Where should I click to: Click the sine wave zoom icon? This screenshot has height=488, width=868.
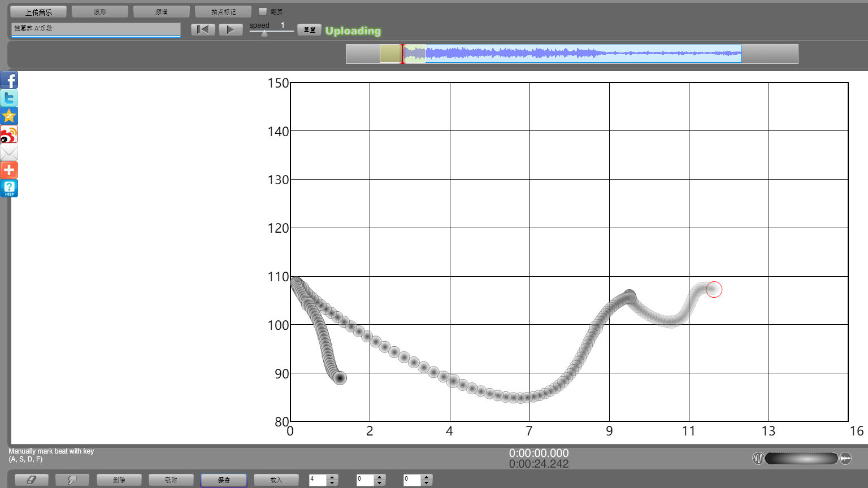pos(758,458)
